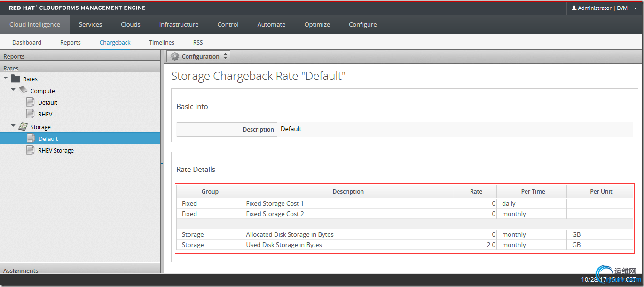Screen dimensions: 644x287
Task: Collapse the Rates tree node
Action: [x=5, y=78]
